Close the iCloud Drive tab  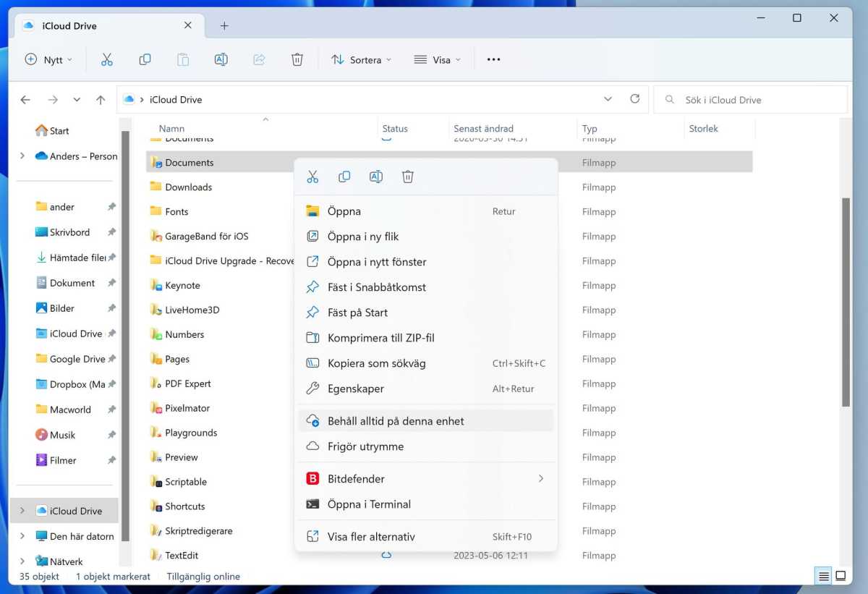pyautogui.click(x=188, y=25)
